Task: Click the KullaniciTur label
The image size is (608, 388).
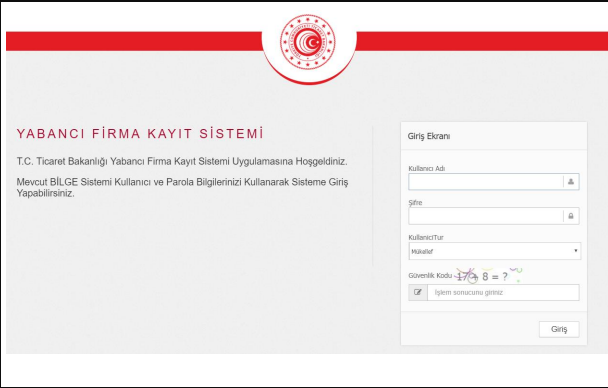Action: (x=426, y=237)
